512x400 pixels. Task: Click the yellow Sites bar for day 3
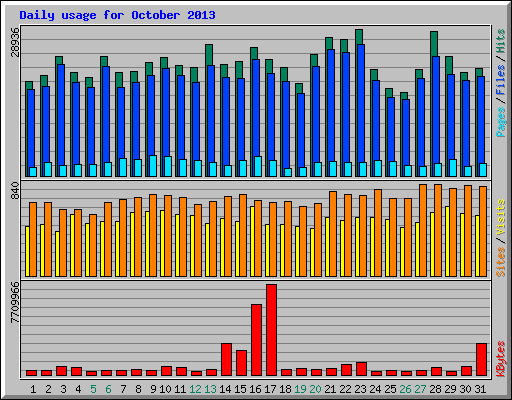point(57,254)
